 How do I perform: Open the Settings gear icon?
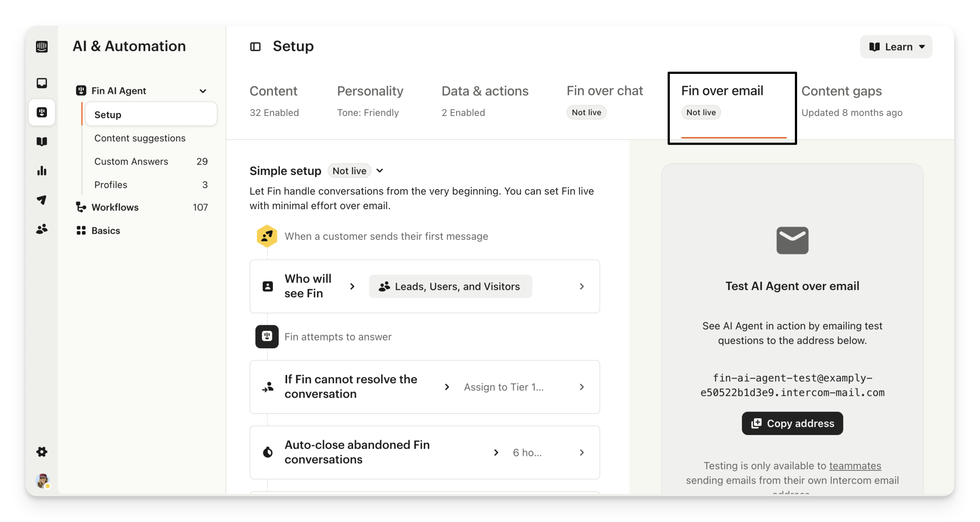(x=42, y=452)
